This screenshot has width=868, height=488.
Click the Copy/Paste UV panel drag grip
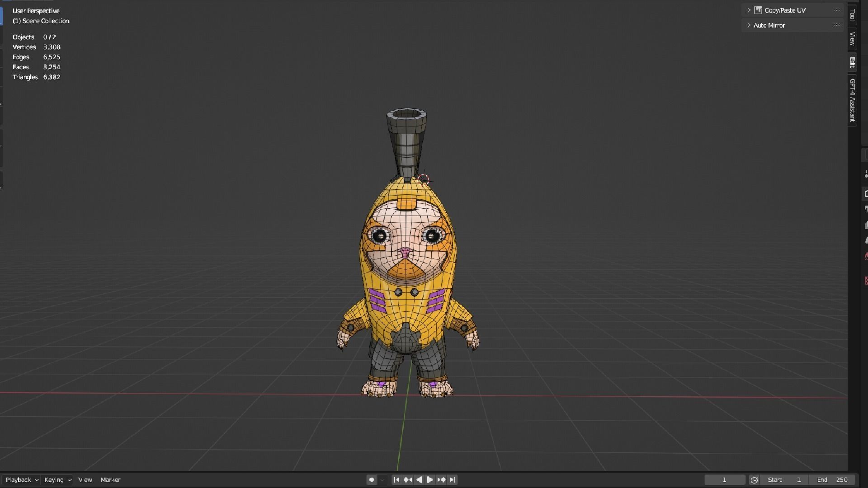[x=837, y=10]
